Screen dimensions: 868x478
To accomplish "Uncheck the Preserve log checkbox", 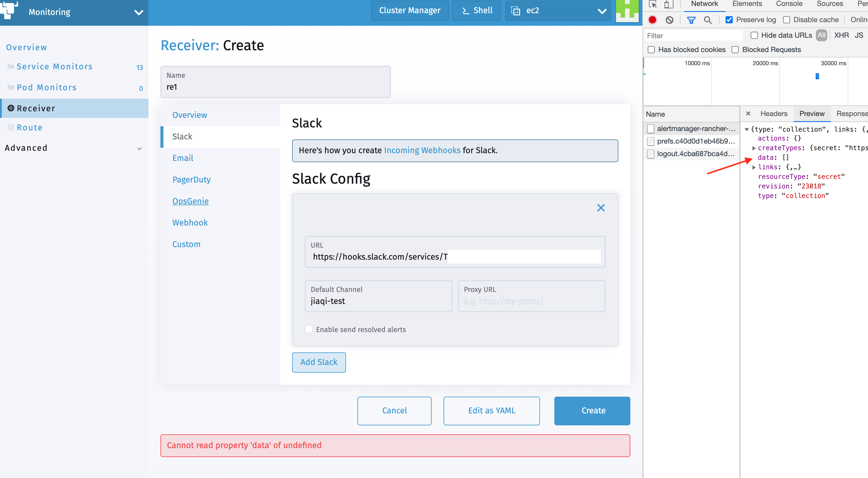I will (x=729, y=19).
